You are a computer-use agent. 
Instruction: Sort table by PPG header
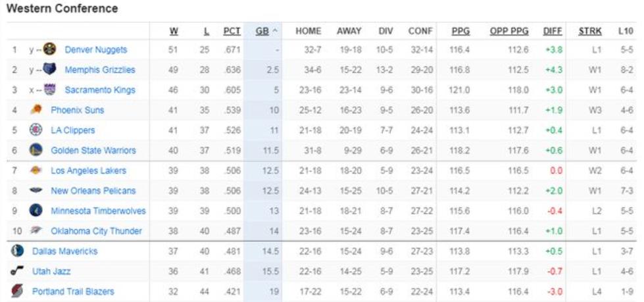460,31
